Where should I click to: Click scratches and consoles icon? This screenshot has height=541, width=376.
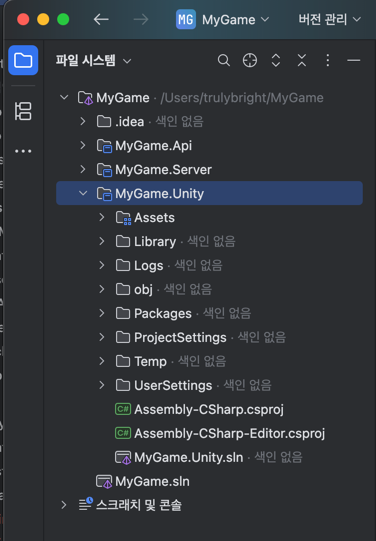86,504
